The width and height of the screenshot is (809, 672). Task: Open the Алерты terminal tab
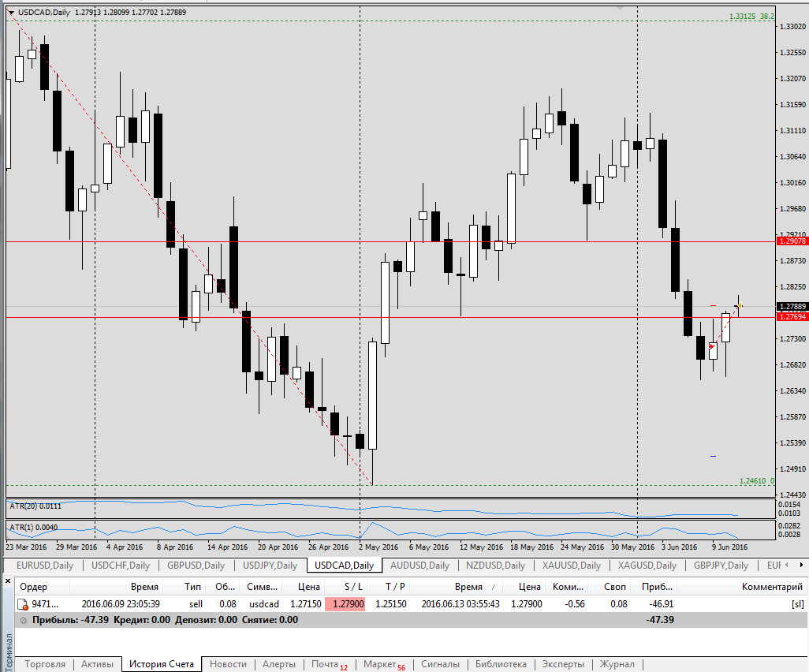pyautogui.click(x=279, y=664)
